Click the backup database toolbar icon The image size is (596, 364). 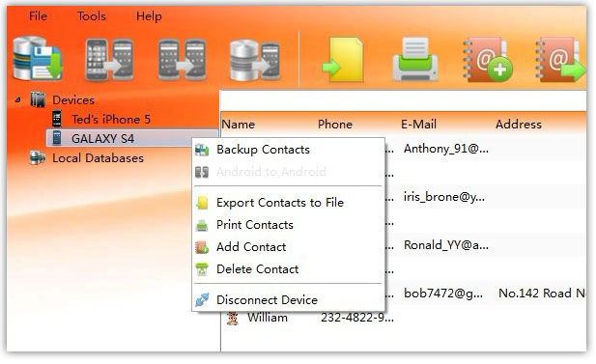click(x=38, y=59)
